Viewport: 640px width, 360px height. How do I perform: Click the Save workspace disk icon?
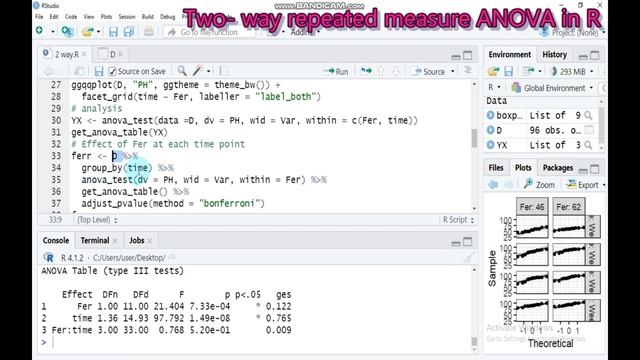point(508,71)
